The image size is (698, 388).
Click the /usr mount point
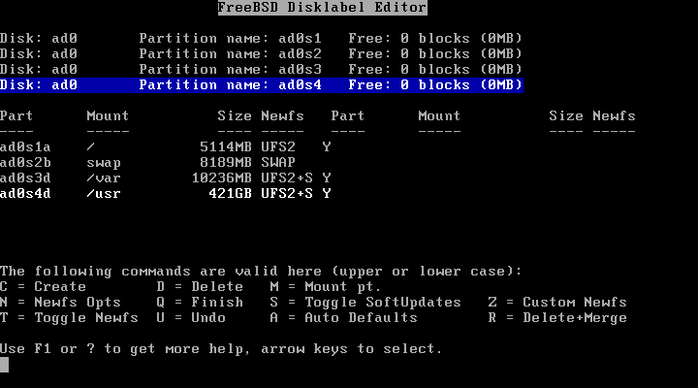103,194
